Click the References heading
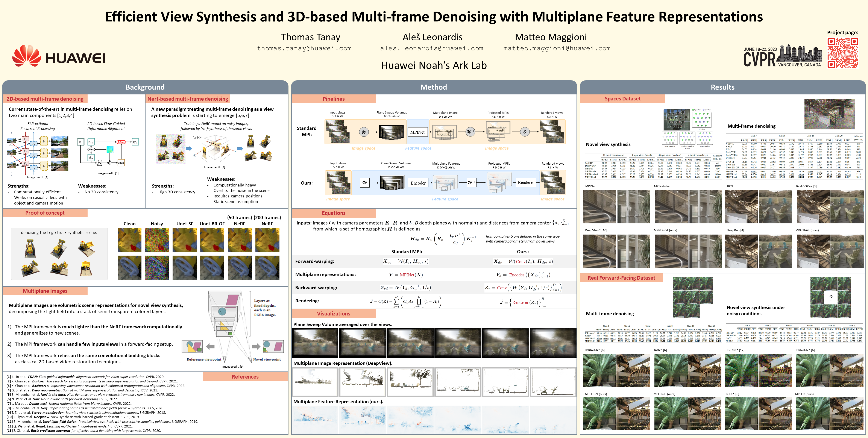The width and height of the screenshot is (868, 438). (245, 377)
